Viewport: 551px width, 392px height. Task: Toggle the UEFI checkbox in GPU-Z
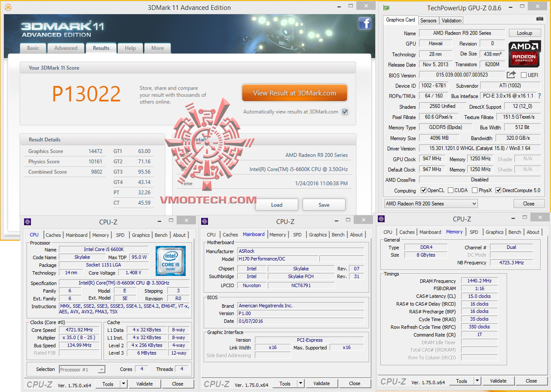[523, 75]
